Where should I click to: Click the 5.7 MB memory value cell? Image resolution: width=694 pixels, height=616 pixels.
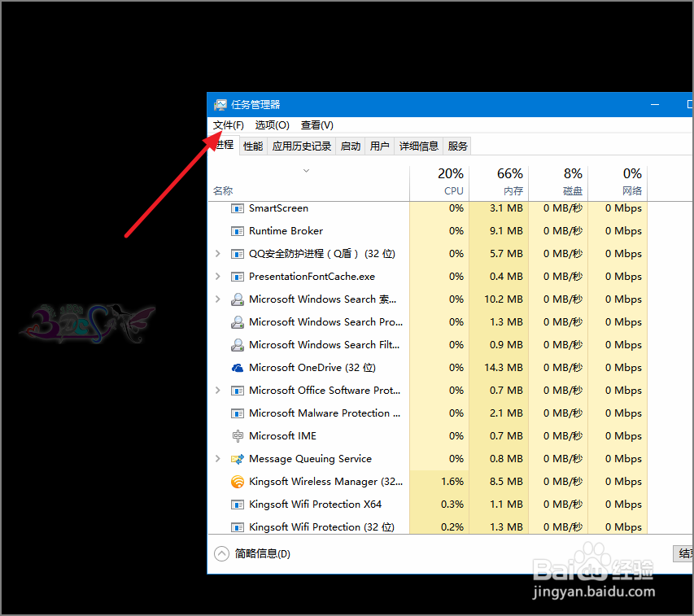tap(499, 254)
